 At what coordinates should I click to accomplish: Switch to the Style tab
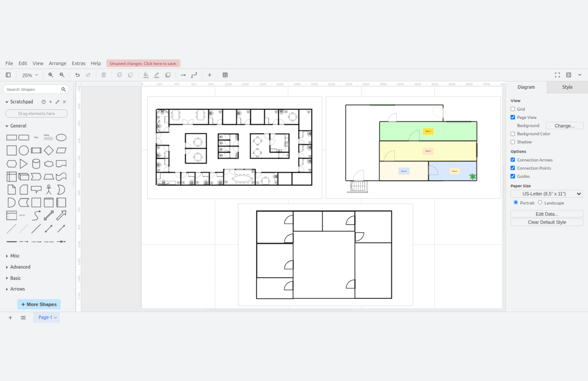click(x=567, y=87)
